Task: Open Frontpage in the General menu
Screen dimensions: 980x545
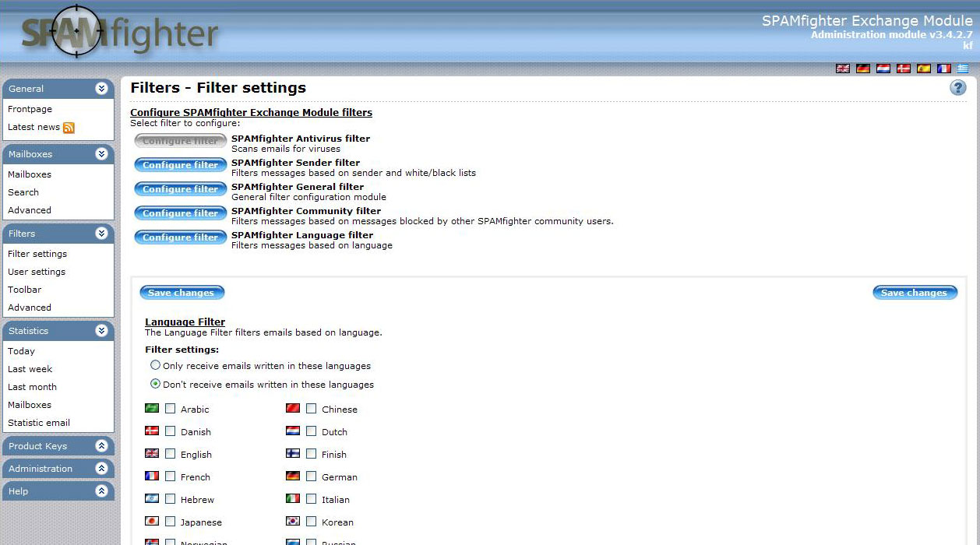Action: pos(30,109)
